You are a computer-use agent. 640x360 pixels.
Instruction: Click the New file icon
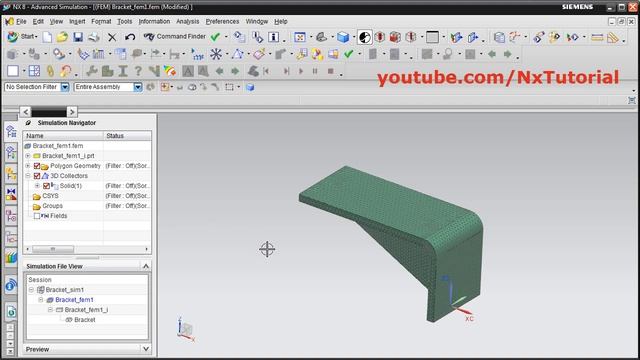coord(47,37)
